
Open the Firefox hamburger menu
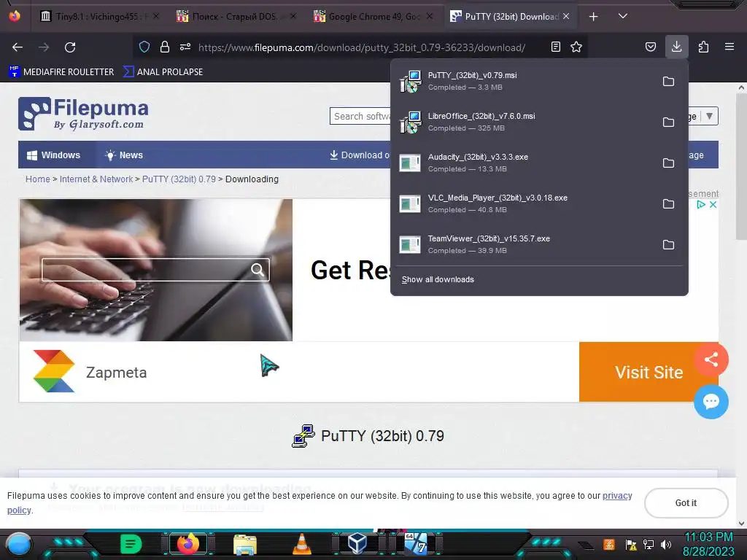[x=729, y=47]
